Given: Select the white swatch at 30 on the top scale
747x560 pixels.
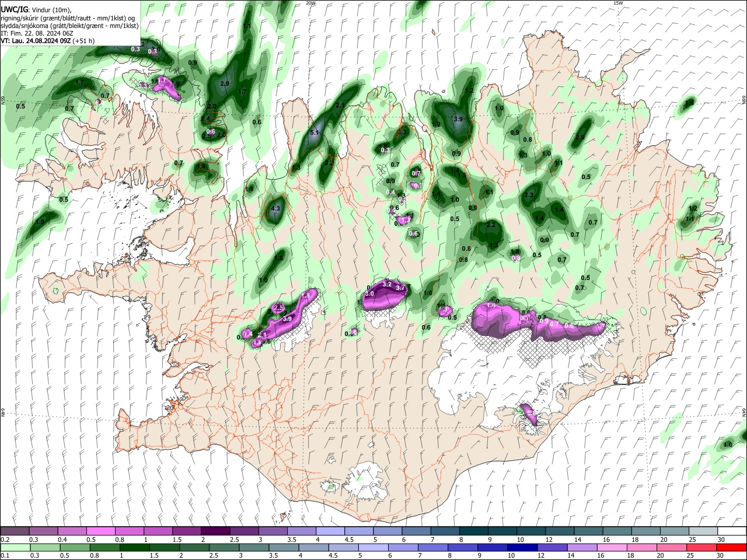Looking at the screenshot, I should coord(731,531).
